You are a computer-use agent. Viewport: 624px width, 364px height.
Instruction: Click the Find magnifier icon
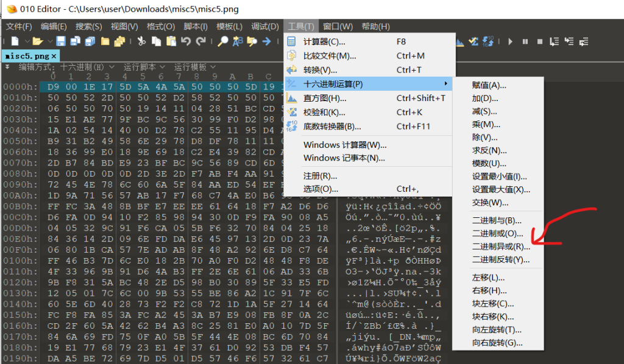click(x=223, y=41)
